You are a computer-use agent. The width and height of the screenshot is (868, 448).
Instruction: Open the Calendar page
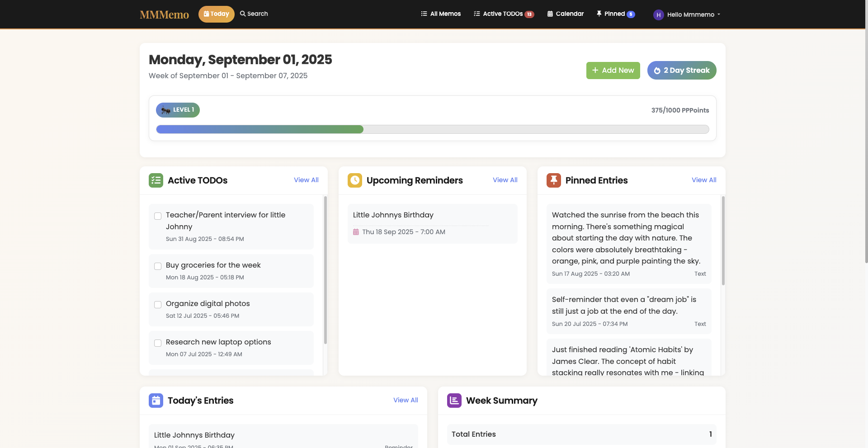click(565, 14)
